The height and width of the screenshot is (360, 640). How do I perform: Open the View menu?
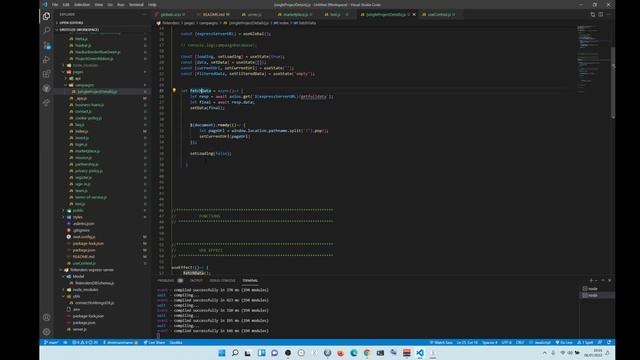pyautogui.click(x=99, y=4)
